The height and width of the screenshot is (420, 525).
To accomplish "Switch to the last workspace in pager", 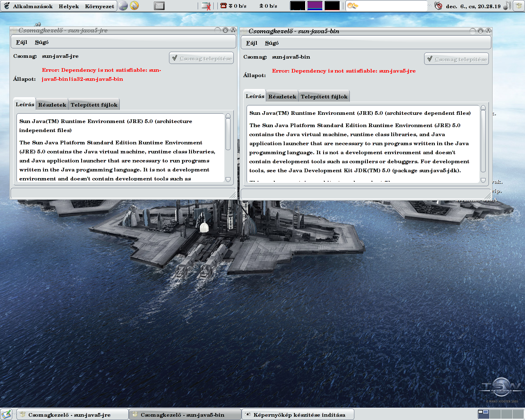I will (518, 414).
